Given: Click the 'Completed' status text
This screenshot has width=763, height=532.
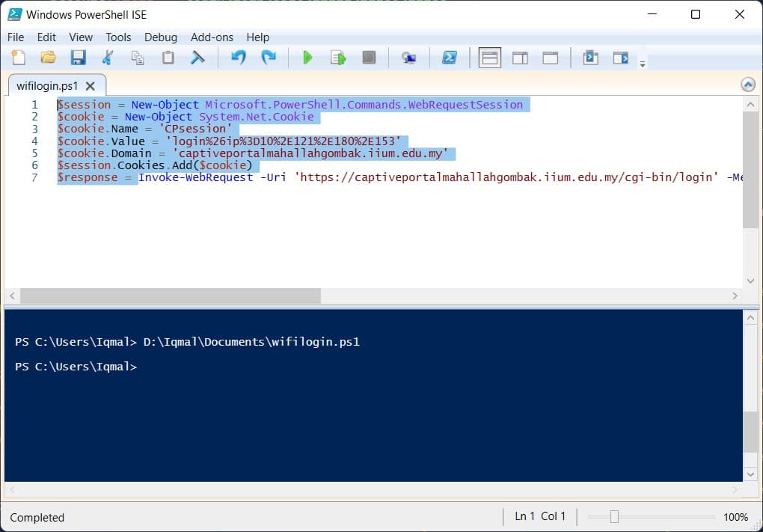Looking at the screenshot, I should point(37,517).
